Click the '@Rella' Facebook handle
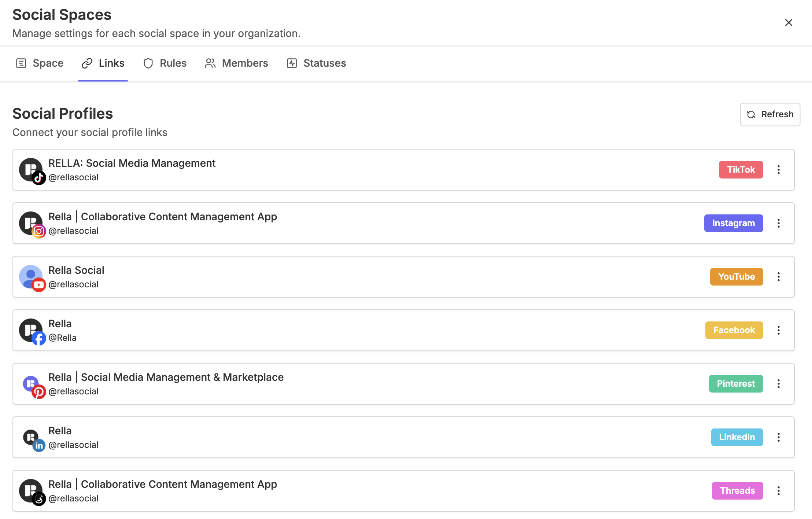This screenshot has width=812, height=519. point(62,338)
